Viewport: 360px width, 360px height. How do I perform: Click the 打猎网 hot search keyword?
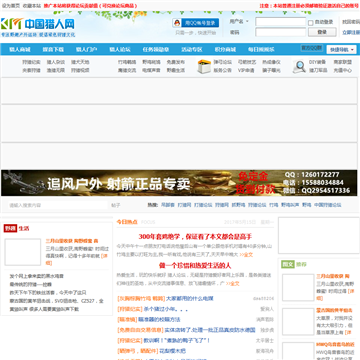pyautogui.click(x=184, y=205)
